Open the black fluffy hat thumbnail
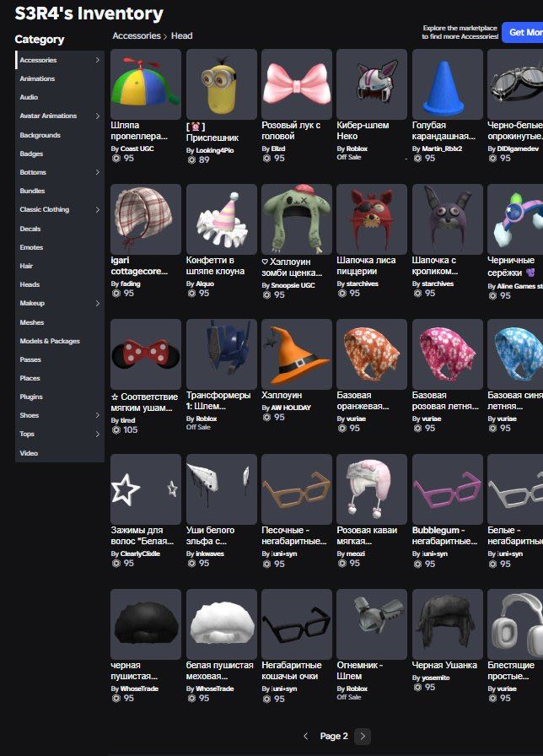The height and width of the screenshot is (756, 543). [146, 624]
